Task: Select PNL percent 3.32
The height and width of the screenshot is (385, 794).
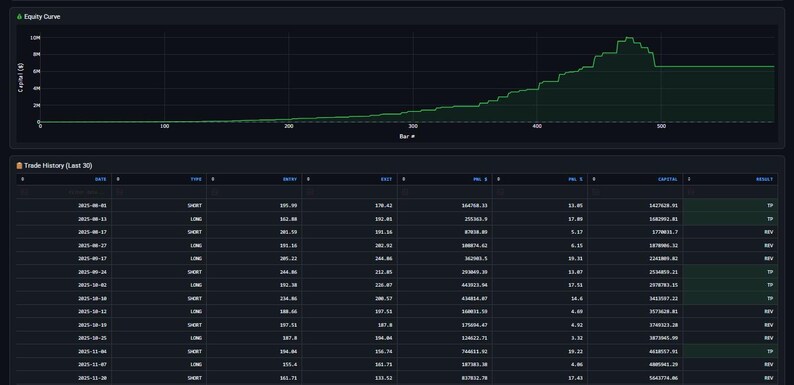Action: (577, 338)
